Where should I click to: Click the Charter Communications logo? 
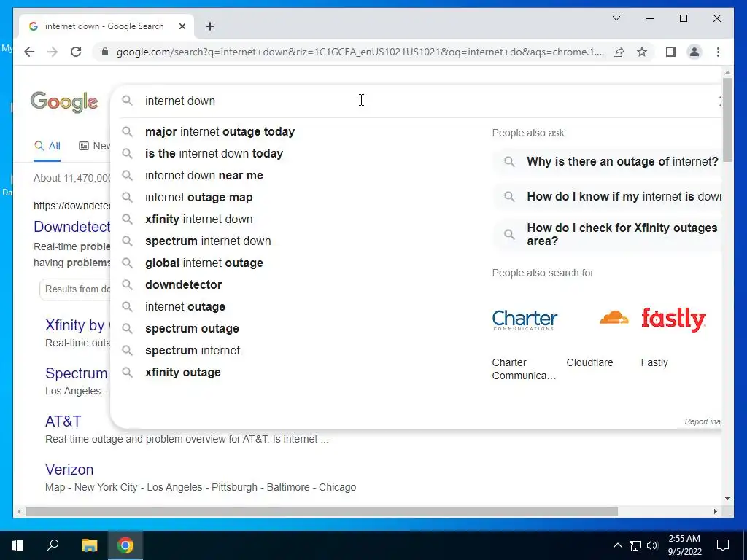524,319
